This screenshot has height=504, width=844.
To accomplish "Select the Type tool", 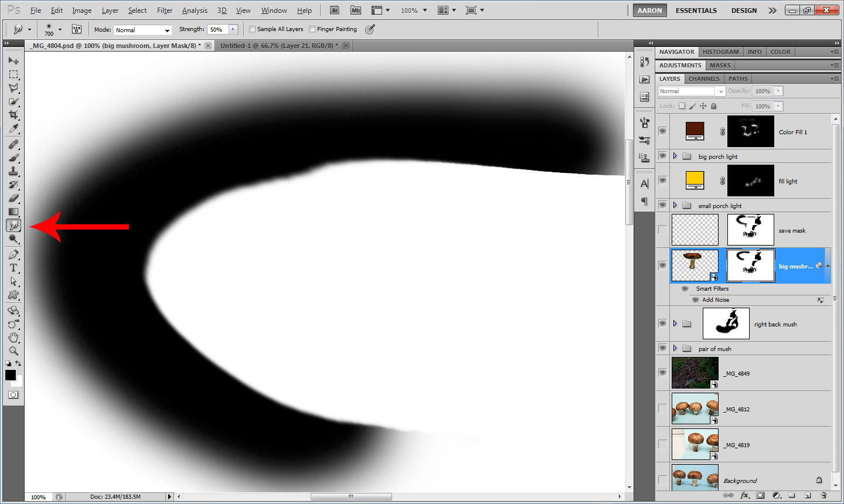I will click(13, 268).
